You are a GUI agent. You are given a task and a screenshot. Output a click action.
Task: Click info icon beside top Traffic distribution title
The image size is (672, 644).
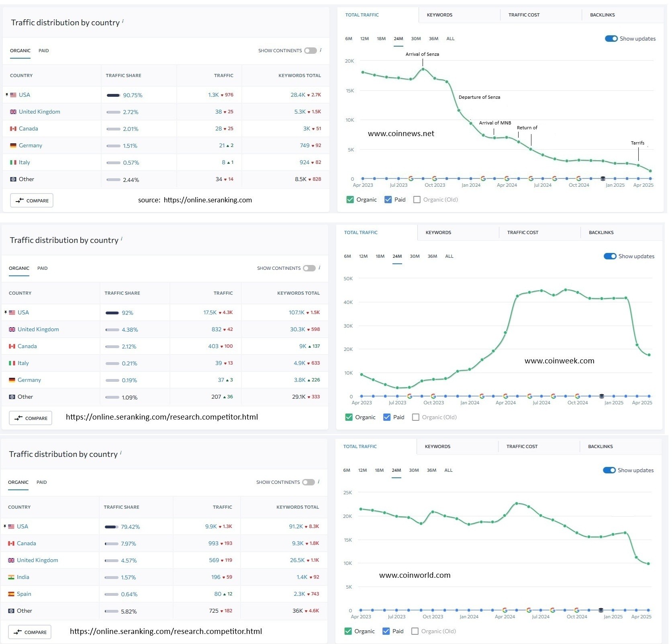click(x=123, y=21)
